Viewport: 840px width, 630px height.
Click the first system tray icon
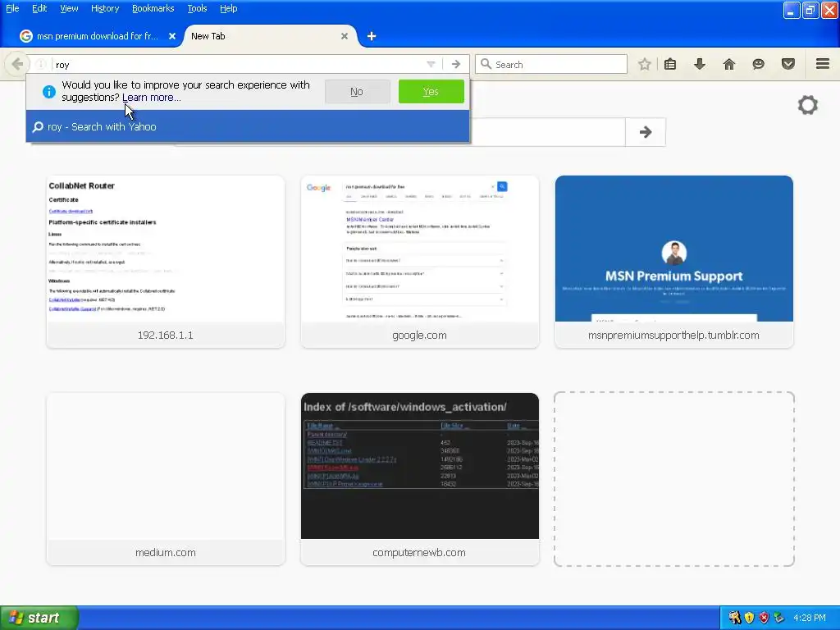(x=734, y=618)
